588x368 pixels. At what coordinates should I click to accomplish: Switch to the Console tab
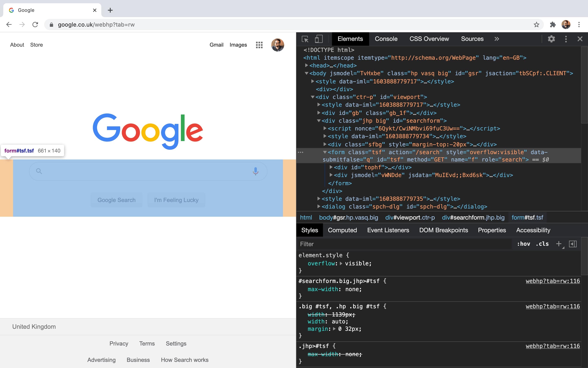pyautogui.click(x=386, y=39)
